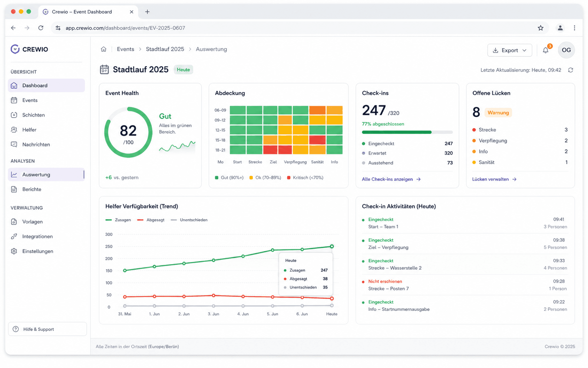The width and height of the screenshot is (588, 368).
Task: Select the Crewio – Event Dashboard browser tab
Action: coord(88,12)
